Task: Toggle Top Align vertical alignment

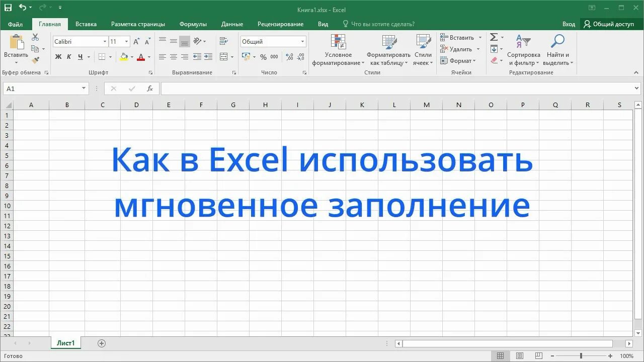Action: [x=163, y=41]
